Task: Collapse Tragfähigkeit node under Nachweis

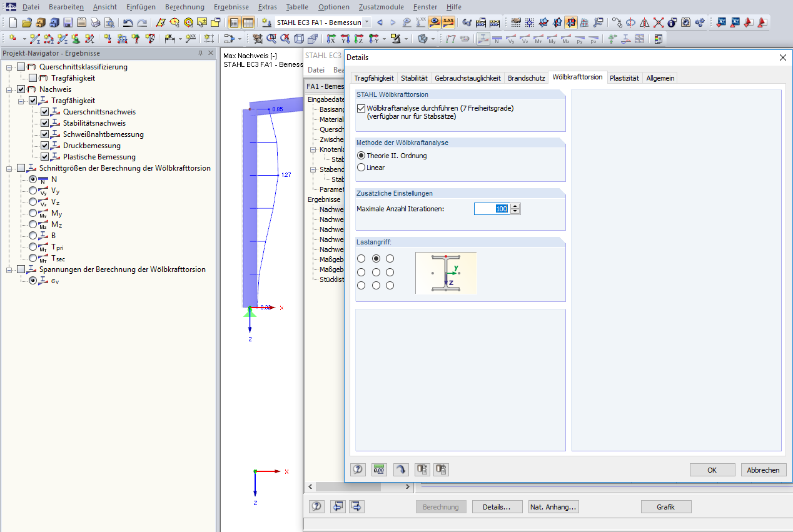Action: [21, 101]
